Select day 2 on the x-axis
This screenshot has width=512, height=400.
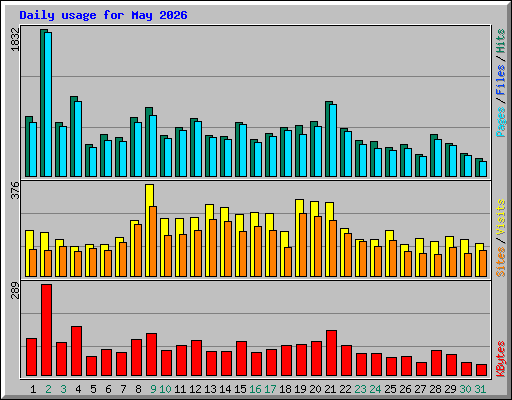click(48, 389)
